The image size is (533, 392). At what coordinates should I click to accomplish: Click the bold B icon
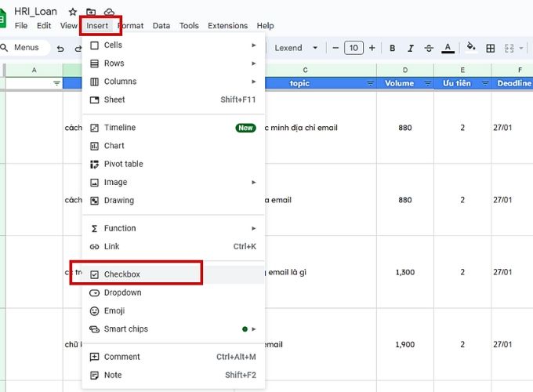pos(392,49)
